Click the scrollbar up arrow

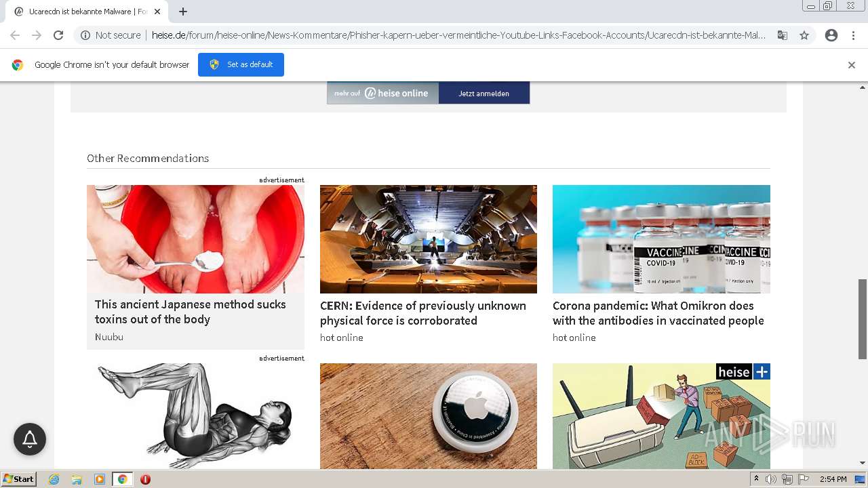click(863, 87)
